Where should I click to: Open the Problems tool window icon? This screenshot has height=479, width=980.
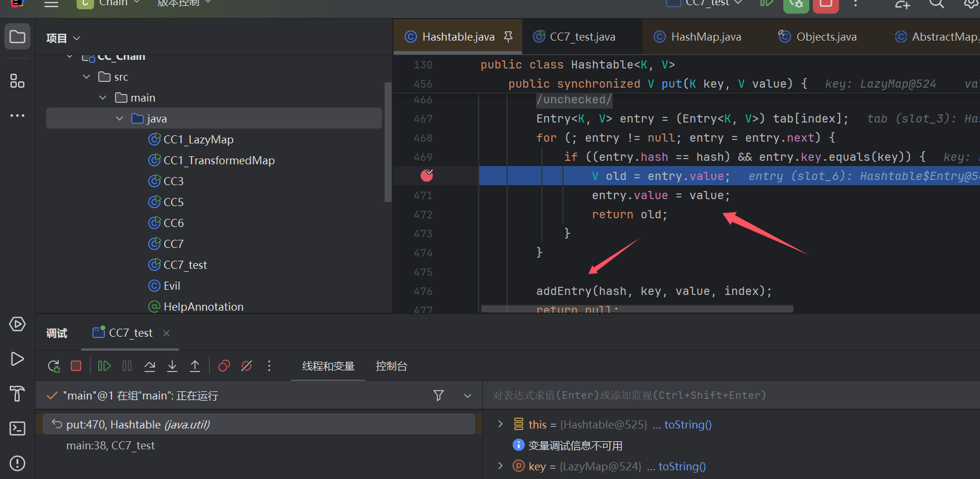pyautogui.click(x=17, y=463)
